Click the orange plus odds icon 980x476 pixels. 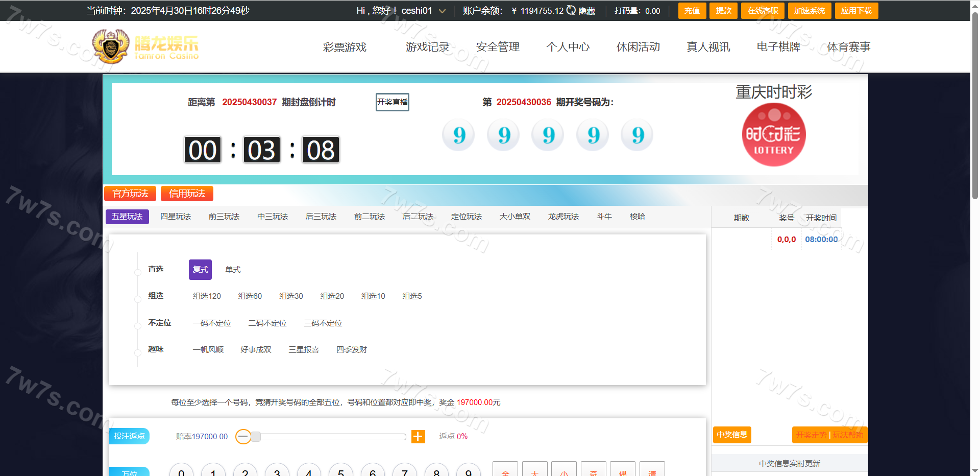(418, 437)
